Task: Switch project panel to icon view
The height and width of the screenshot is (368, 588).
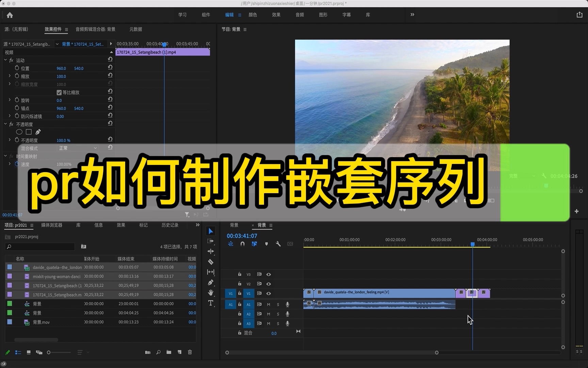Action: [x=29, y=352]
